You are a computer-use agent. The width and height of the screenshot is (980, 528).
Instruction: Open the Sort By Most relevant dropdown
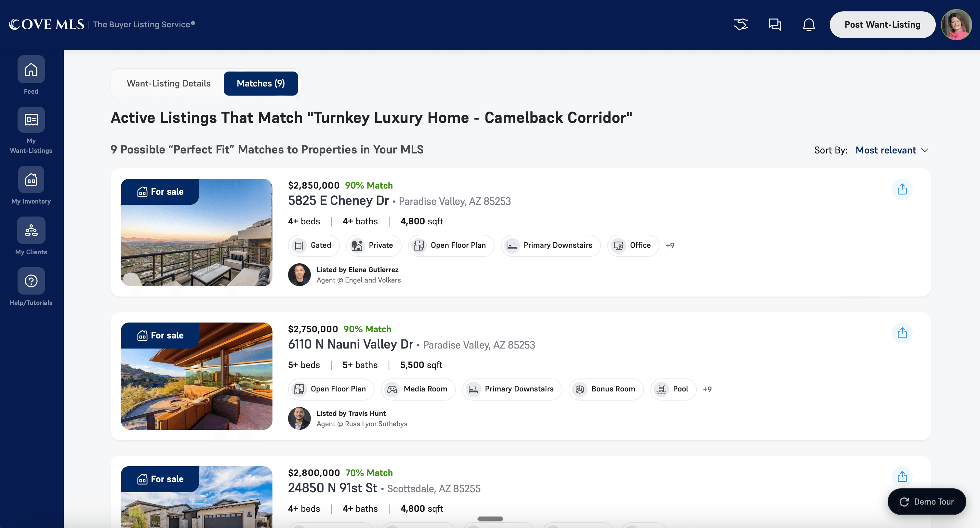click(892, 150)
